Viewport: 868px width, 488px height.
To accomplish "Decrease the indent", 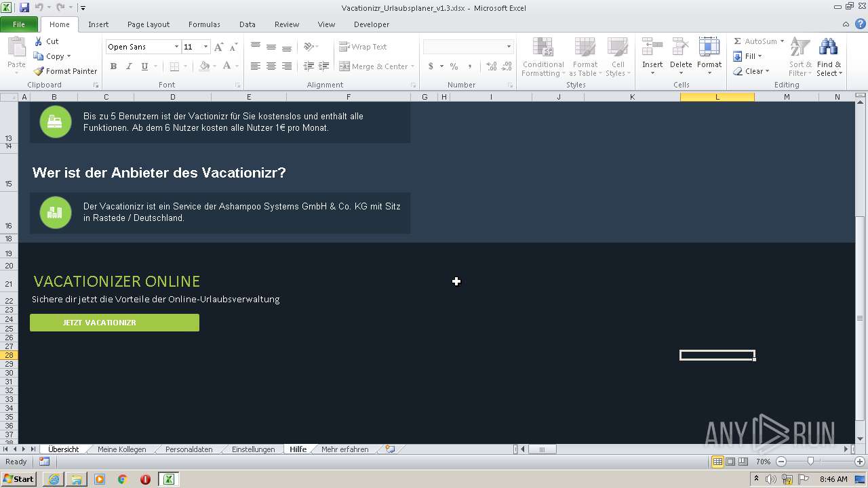I will [309, 66].
